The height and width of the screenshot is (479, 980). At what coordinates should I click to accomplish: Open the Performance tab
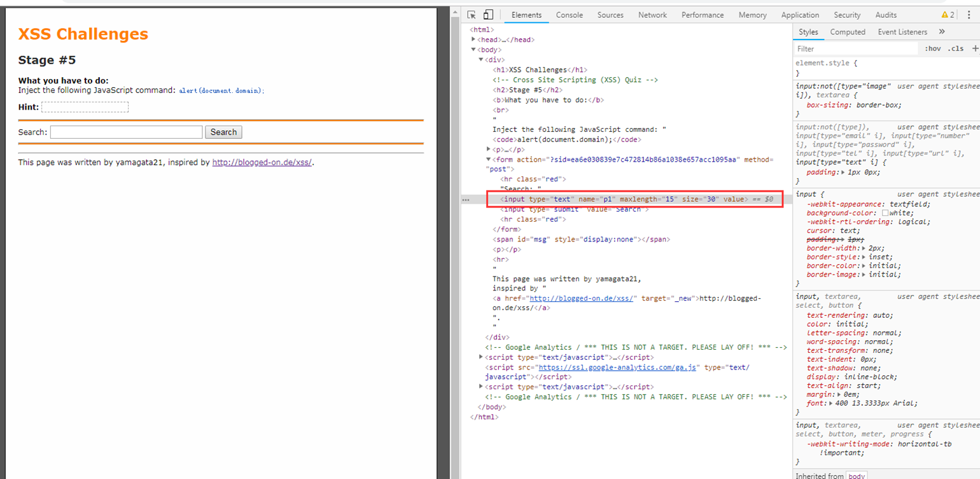(x=703, y=15)
